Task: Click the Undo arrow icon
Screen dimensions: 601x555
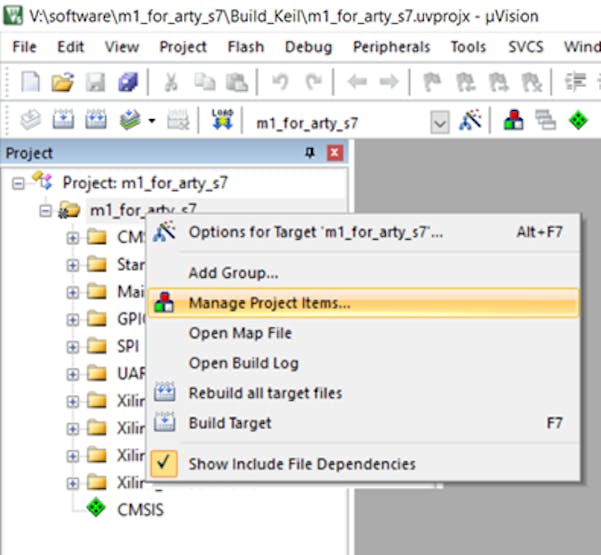Action: (280, 82)
